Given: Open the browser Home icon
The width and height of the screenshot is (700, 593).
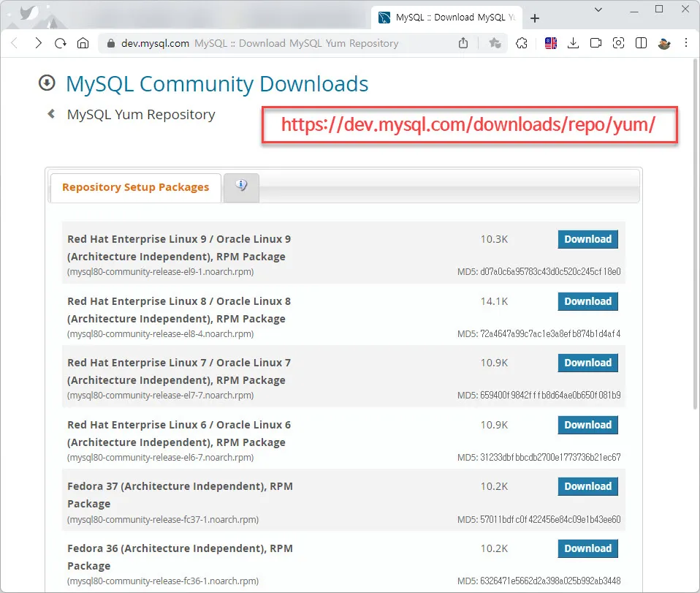Looking at the screenshot, I should pos(83,43).
